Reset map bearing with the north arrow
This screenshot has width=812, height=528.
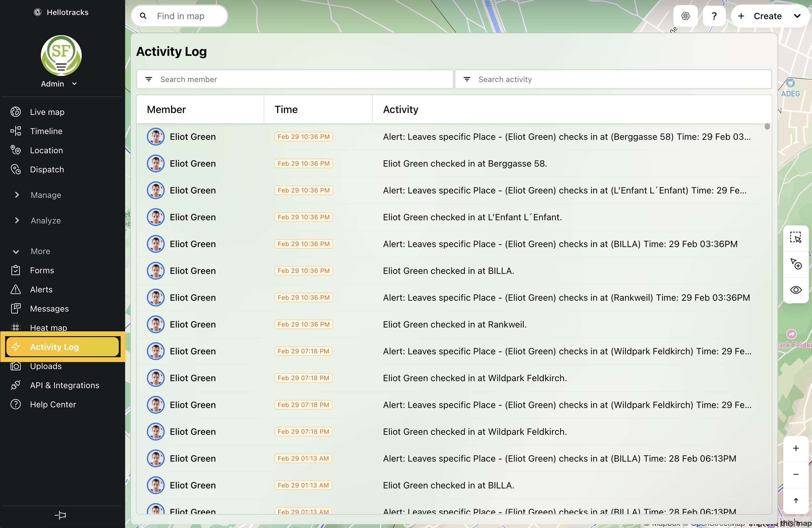(796, 500)
